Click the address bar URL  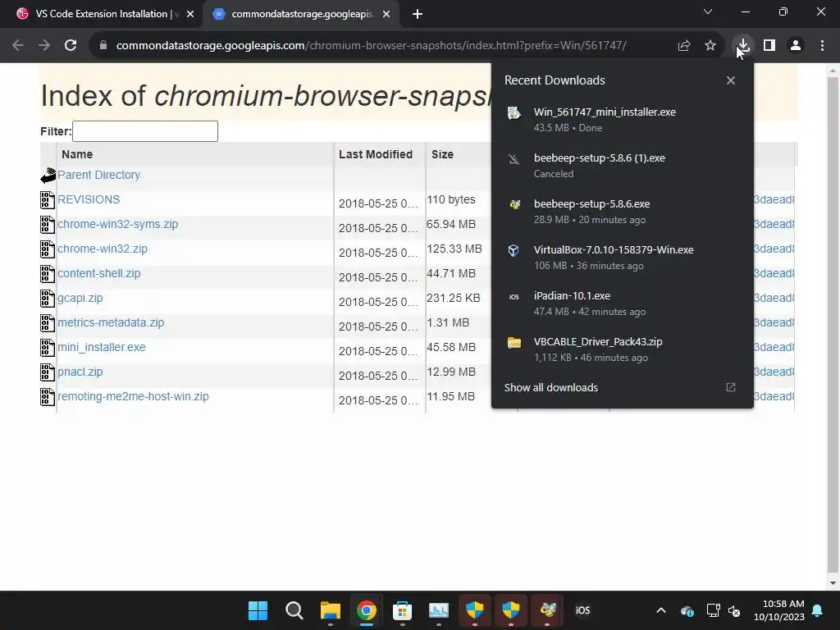pyautogui.click(x=372, y=46)
